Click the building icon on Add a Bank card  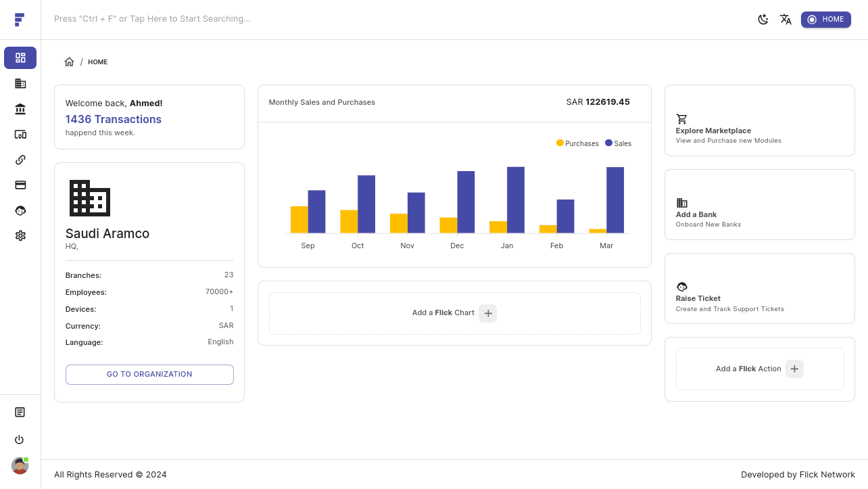point(681,203)
